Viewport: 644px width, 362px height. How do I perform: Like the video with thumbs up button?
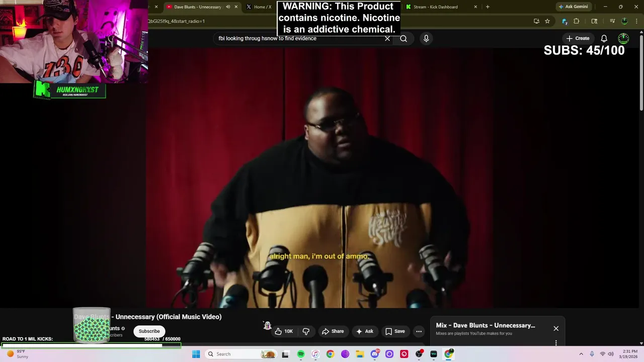283,331
